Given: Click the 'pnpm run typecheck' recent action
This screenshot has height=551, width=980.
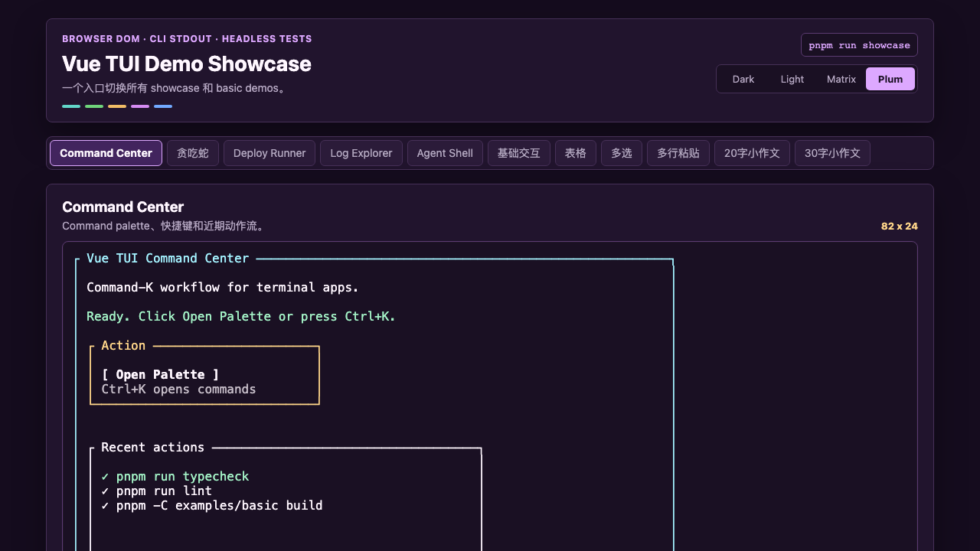Looking at the screenshot, I should [x=182, y=476].
